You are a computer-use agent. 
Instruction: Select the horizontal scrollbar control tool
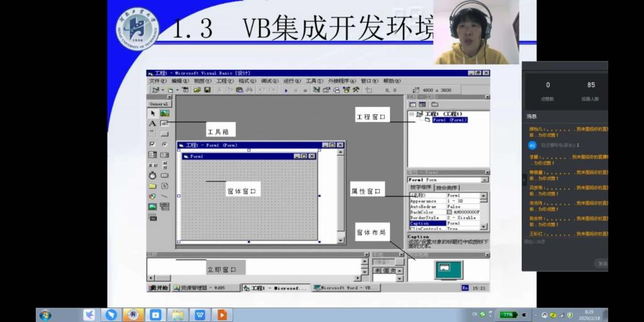coord(152,165)
